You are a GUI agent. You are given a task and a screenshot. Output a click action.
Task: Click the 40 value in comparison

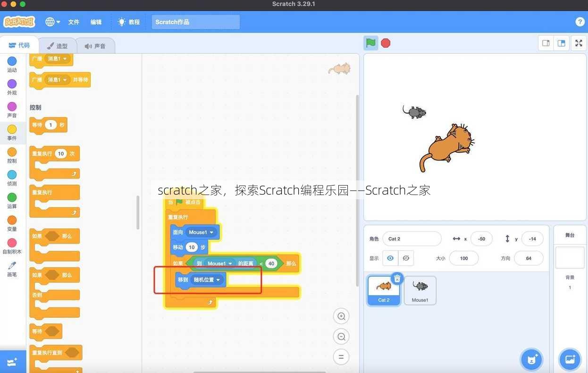tap(271, 263)
